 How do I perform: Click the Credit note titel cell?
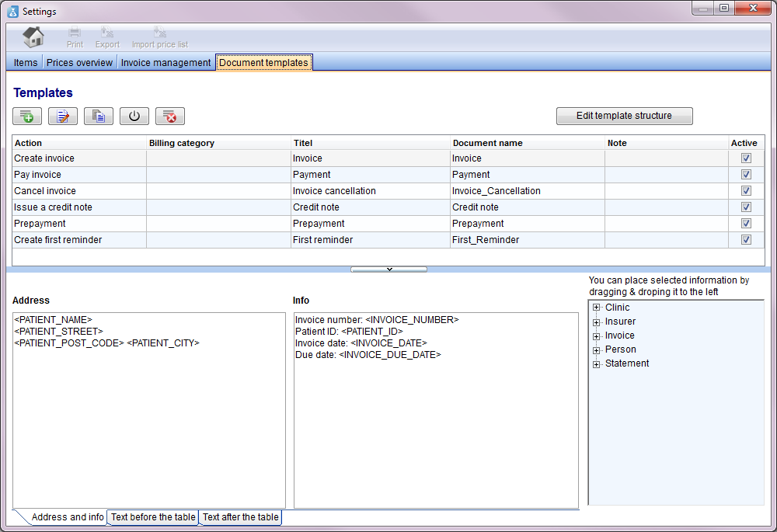(x=371, y=207)
